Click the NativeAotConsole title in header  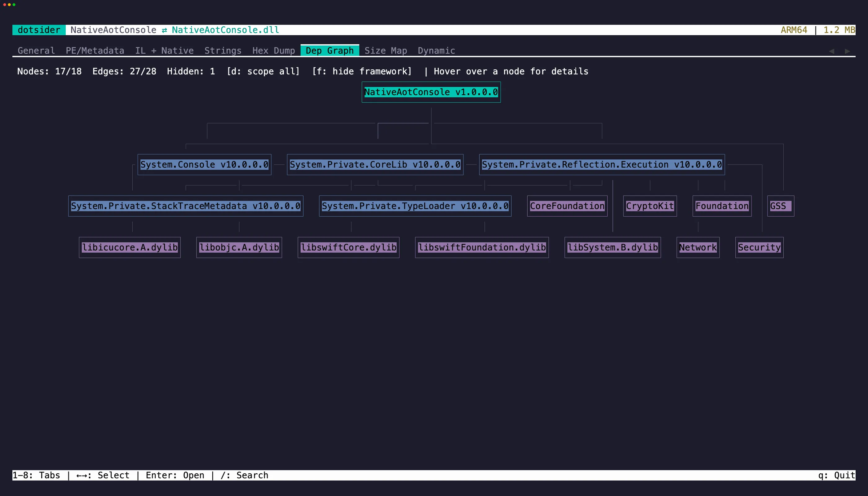click(113, 30)
